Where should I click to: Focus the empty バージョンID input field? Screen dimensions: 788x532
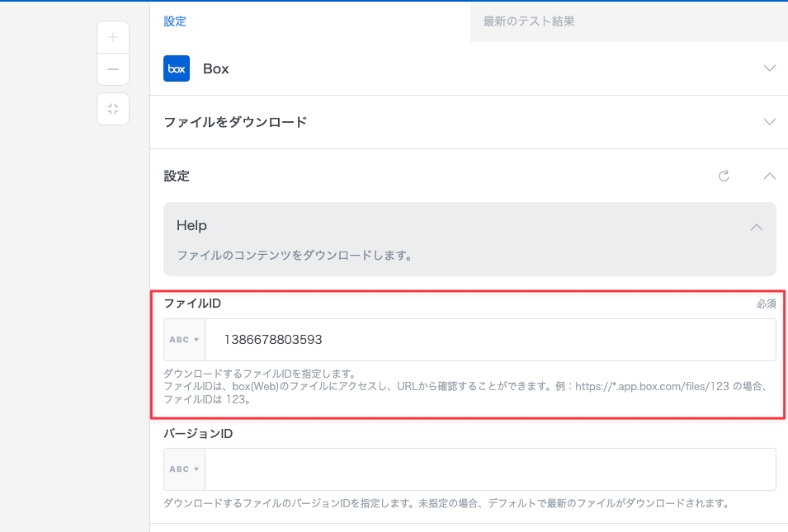click(x=490, y=469)
